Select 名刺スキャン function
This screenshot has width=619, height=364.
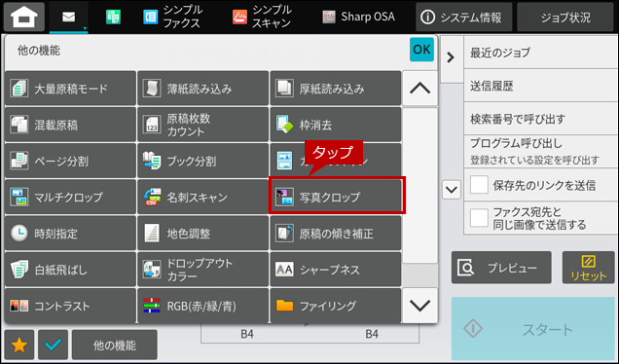point(202,197)
